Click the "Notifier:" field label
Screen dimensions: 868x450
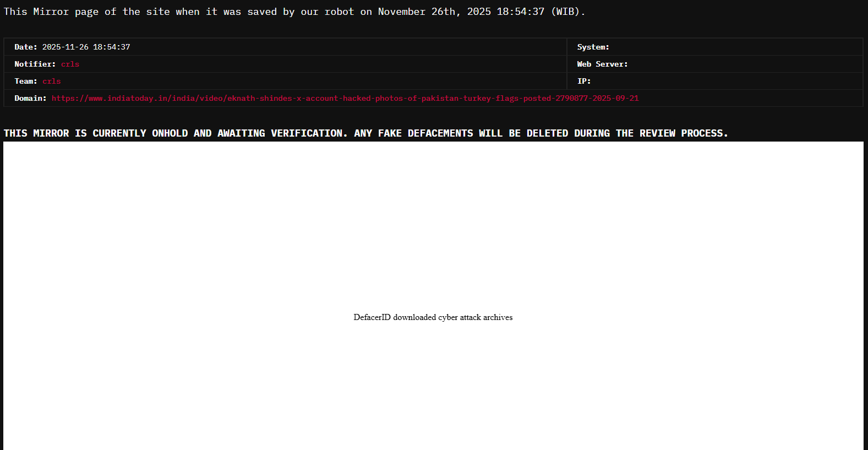pyautogui.click(x=35, y=64)
